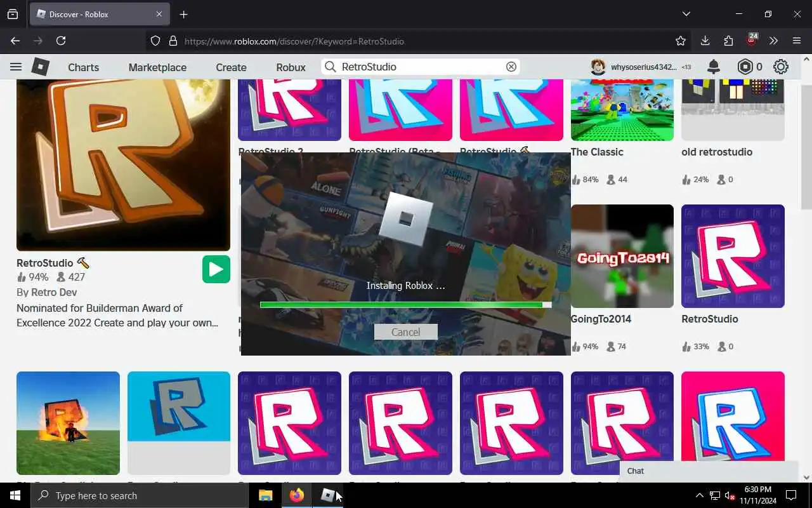Show more toolbar tools chevron
The image size is (812, 508).
pyautogui.click(x=773, y=41)
